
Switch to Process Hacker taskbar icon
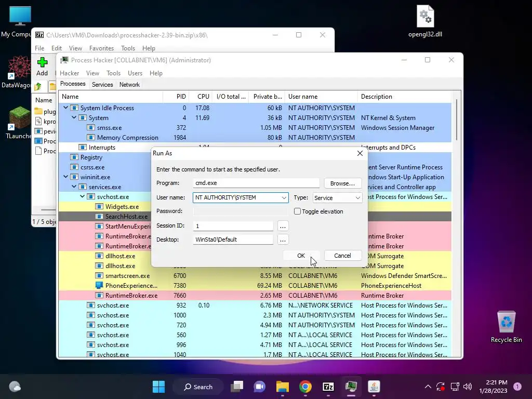coord(351,387)
